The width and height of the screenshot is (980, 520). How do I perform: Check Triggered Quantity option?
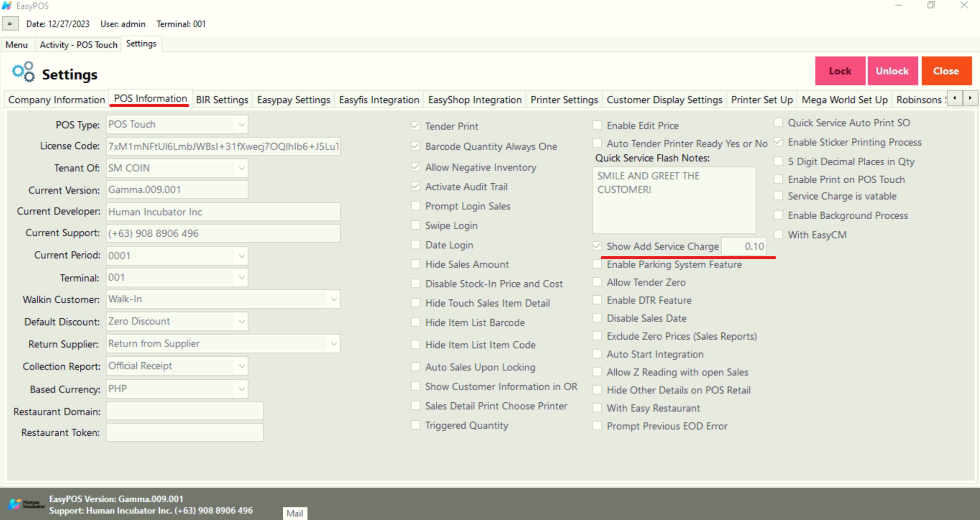tap(416, 425)
